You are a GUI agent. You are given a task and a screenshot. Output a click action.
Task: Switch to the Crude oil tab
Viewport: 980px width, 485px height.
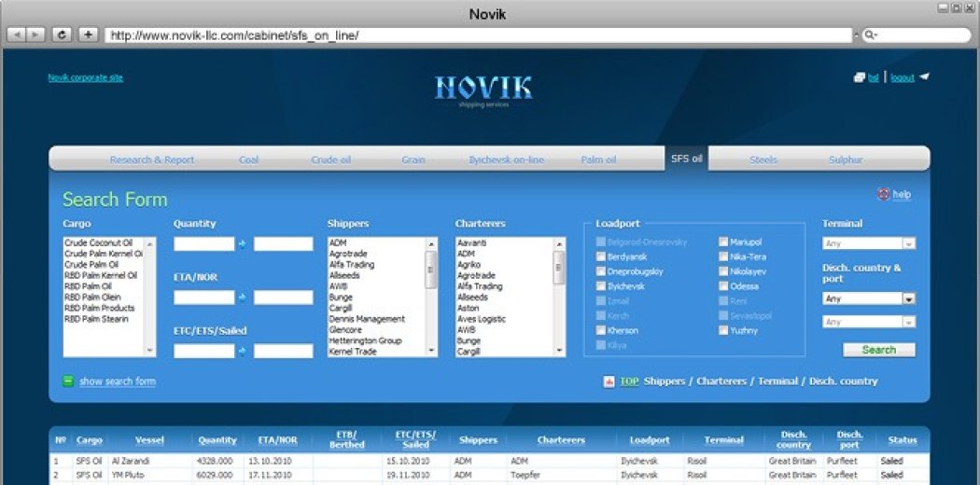click(x=330, y=159)
